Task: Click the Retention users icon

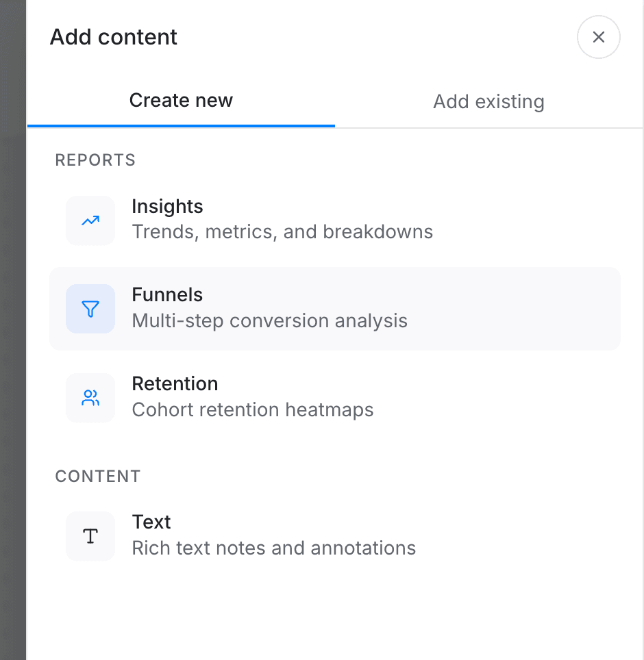Action: coord(90,398)
